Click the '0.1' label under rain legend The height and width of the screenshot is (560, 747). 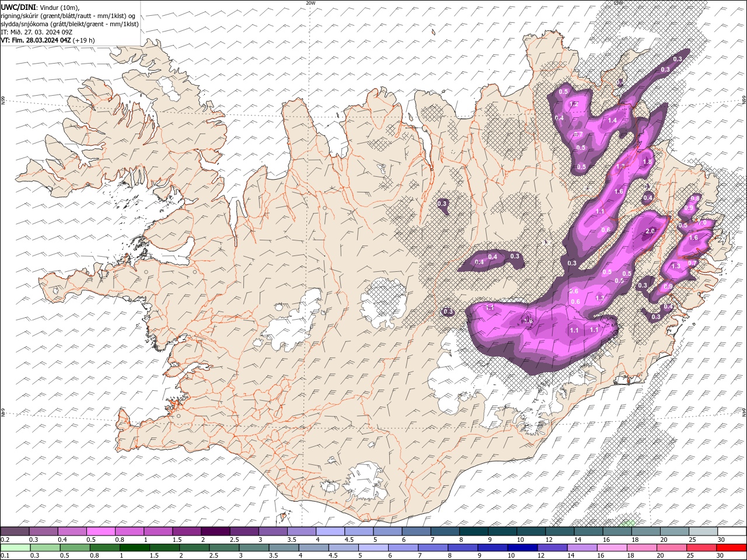5,556
